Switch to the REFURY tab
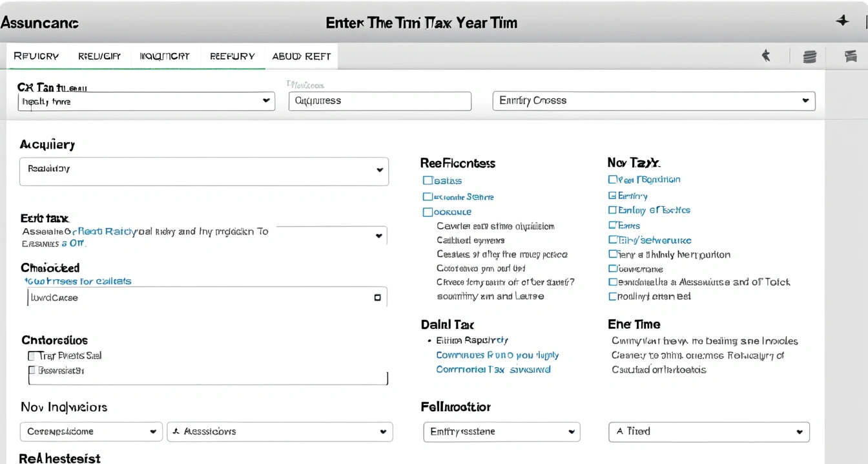 pyautogui.click(x=232, y=56)
